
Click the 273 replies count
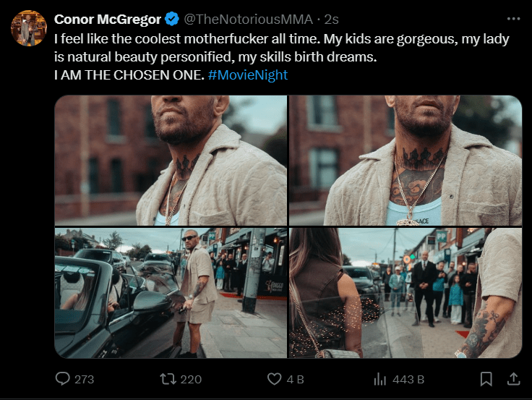(85, 379)
